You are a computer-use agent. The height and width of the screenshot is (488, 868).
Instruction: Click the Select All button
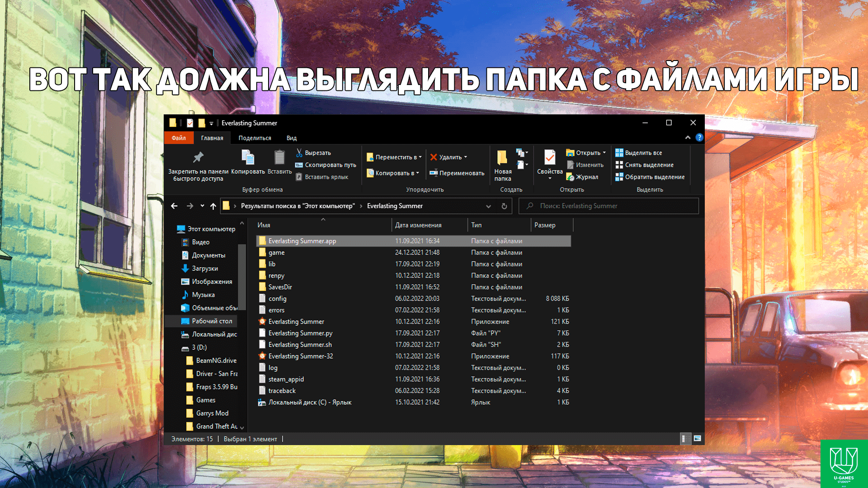click(x=638, y=153)
